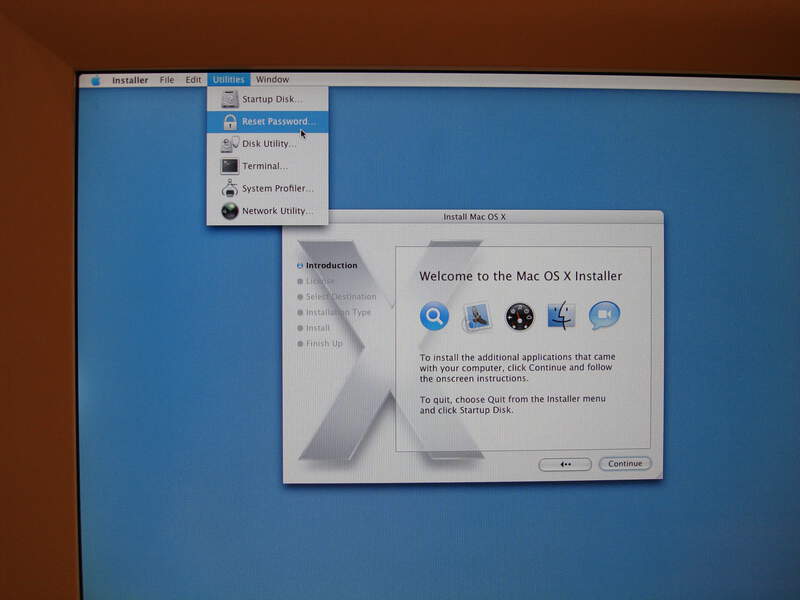Click the iChat speech bubble icon
800x600 pixels.
click(x=605, y=316)
